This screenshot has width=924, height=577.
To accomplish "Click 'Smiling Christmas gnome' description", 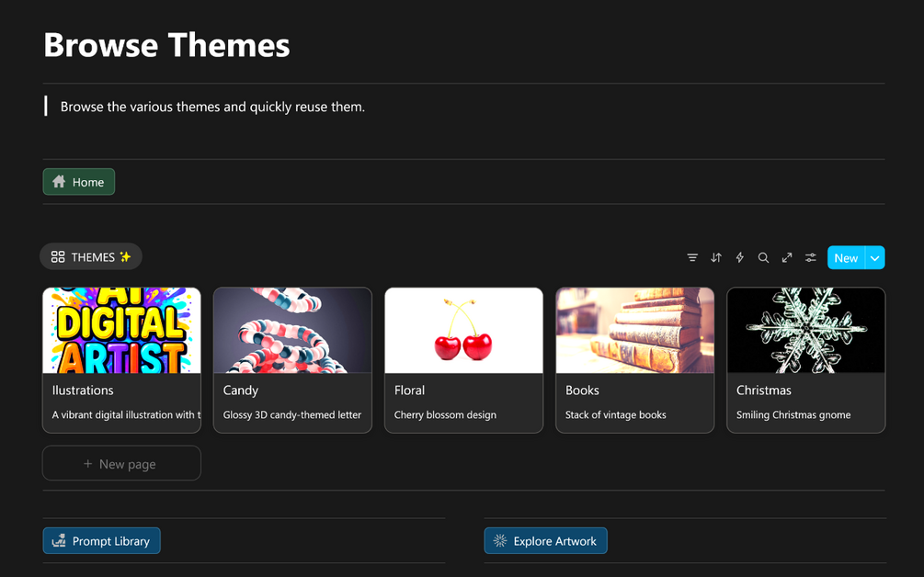I will 793,415.
